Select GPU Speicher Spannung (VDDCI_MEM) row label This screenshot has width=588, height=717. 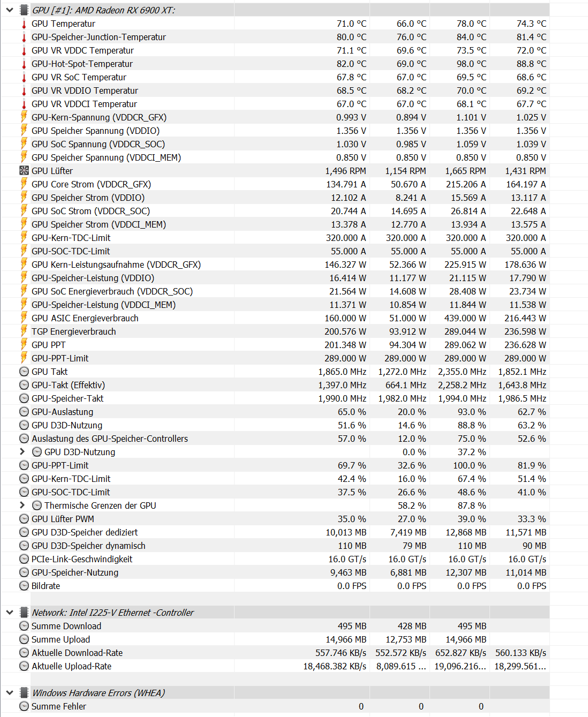106,157
